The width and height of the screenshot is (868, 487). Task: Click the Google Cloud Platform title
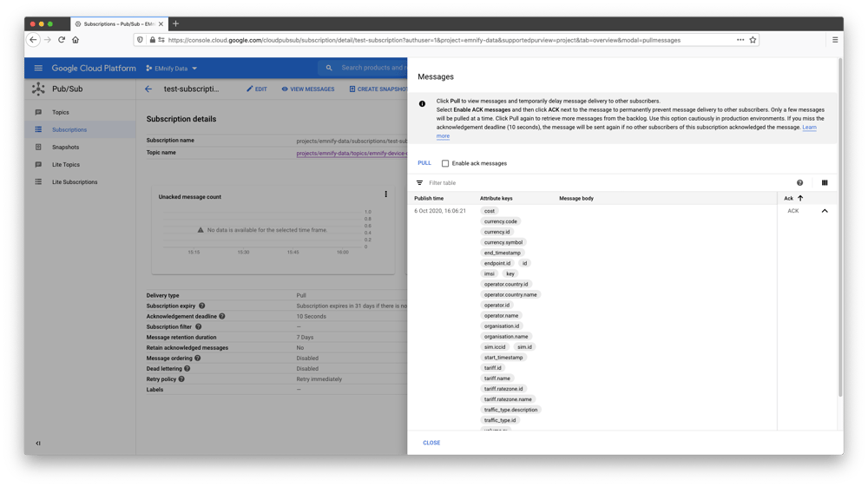94,68
